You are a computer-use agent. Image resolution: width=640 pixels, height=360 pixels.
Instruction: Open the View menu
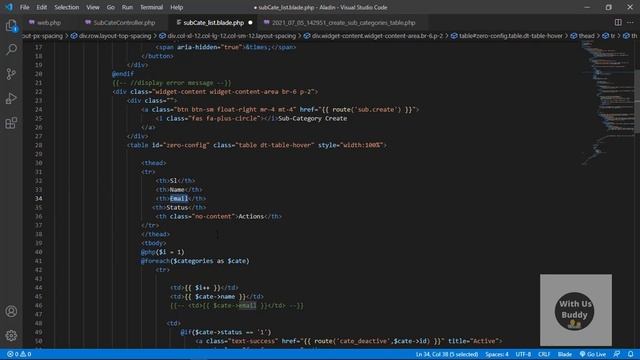click(93, 7)
